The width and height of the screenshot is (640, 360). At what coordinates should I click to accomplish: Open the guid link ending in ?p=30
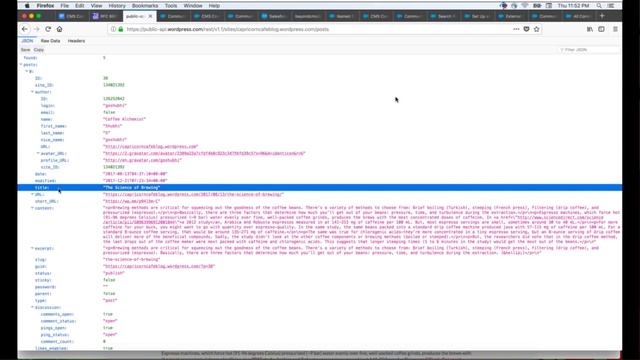pos(159,266)
